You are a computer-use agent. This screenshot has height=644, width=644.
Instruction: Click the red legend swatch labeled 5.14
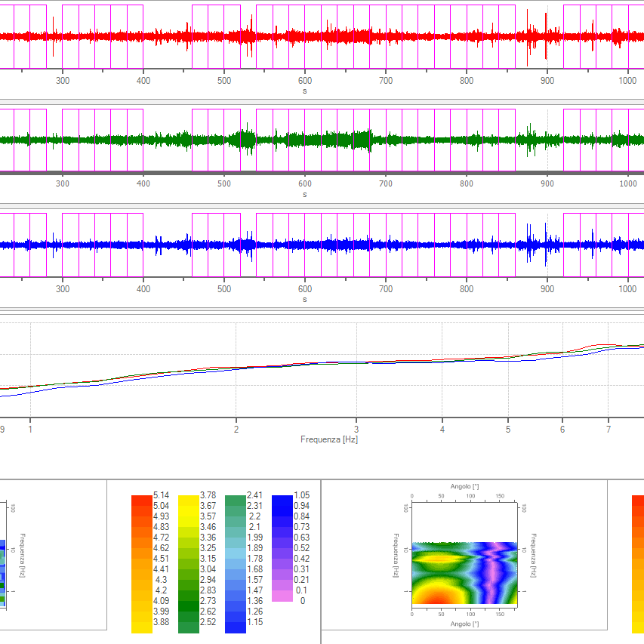tap(141, 500)
